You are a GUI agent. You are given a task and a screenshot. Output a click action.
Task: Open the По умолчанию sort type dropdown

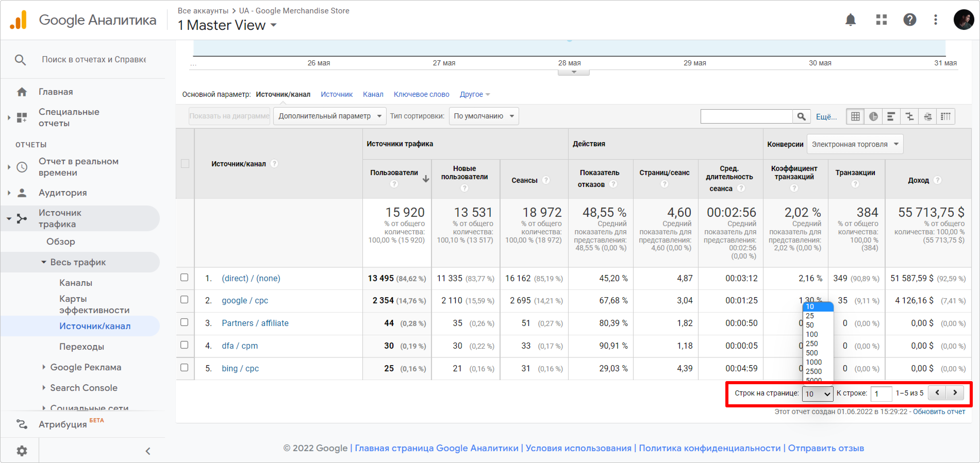[483, 116]
